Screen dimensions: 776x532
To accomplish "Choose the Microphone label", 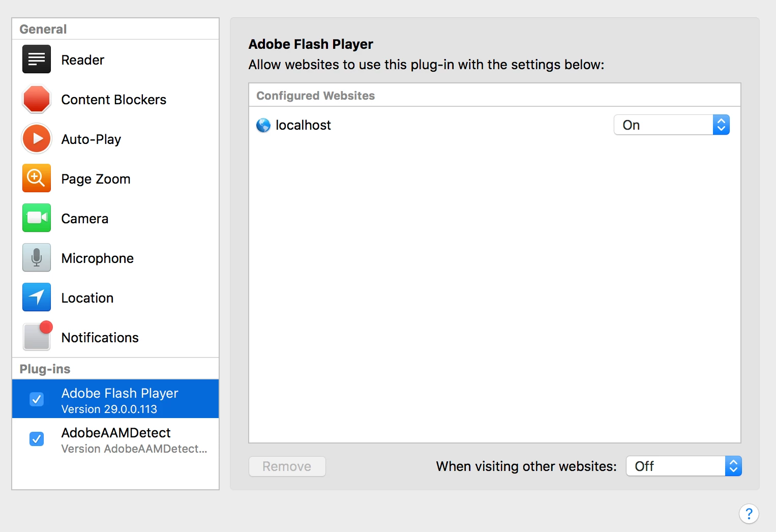I will [98, 258].
